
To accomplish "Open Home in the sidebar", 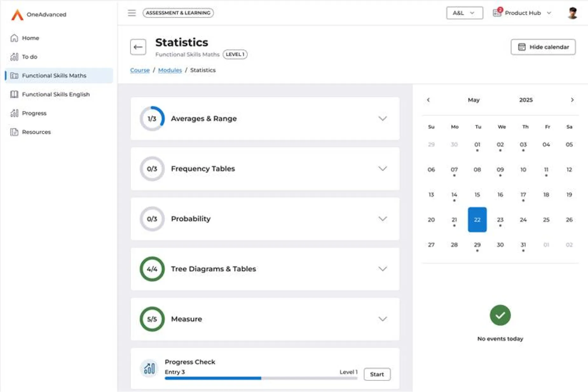I will pyautogui.click(x=31, y=38).
